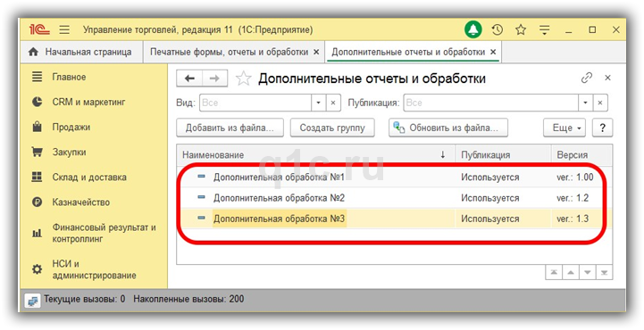Viewport: 644px width, 330px height.
Task: Select row Дополнительная обработка №1
Action: tap(394, 177)
